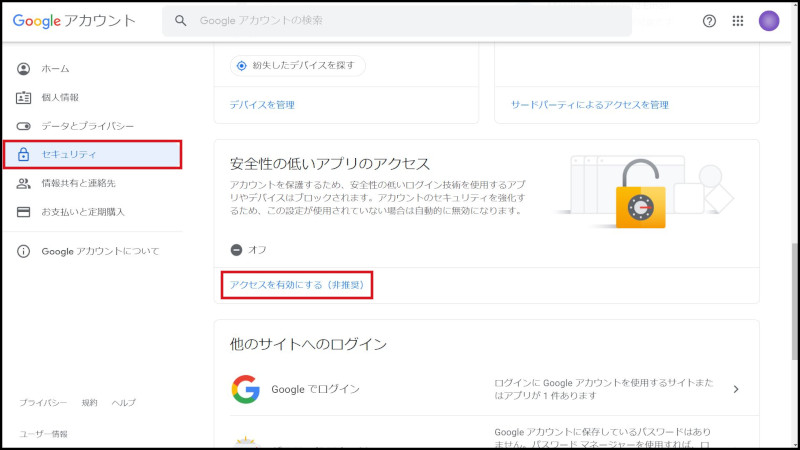Click the 個人情報 ID card icon
This screenshot has width=800, height=450.
click(x=24, y=97)
